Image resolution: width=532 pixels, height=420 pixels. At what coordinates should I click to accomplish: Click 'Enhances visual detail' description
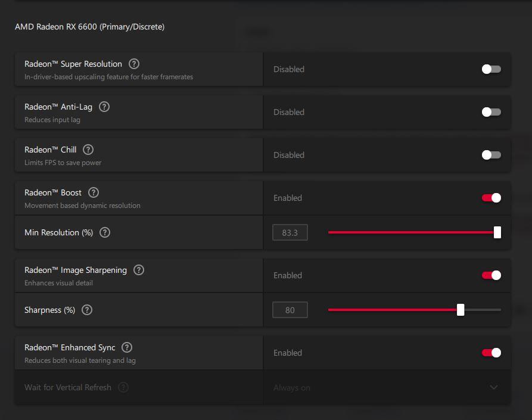pos(58,283)
